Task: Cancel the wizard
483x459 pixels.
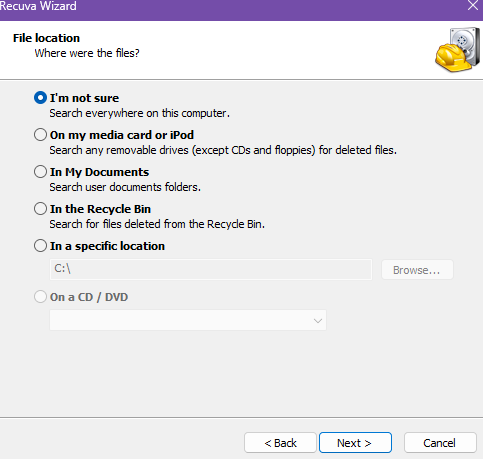Action: [x=440, y=443]
